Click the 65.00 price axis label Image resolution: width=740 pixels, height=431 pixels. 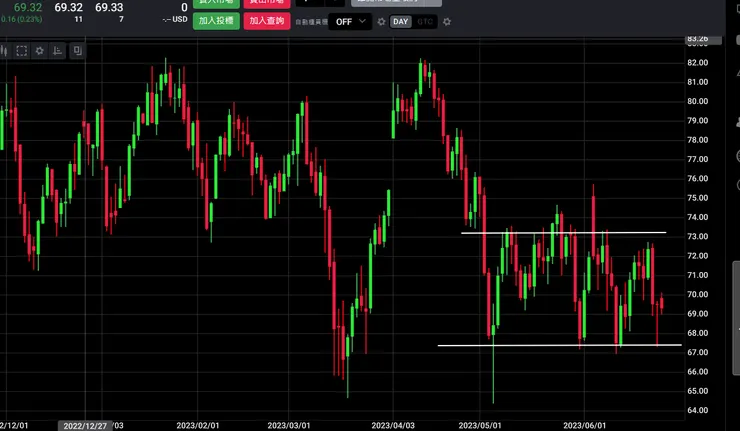click(x=698, y=391)
